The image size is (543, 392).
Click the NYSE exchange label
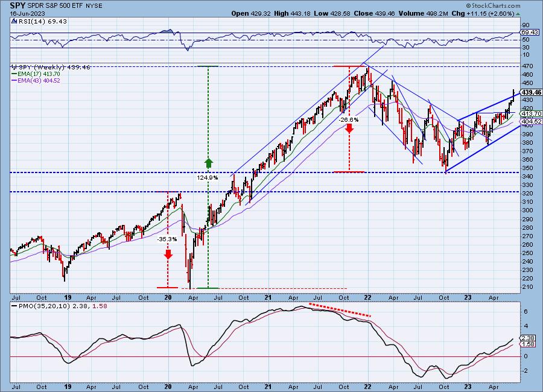[93, 6]
